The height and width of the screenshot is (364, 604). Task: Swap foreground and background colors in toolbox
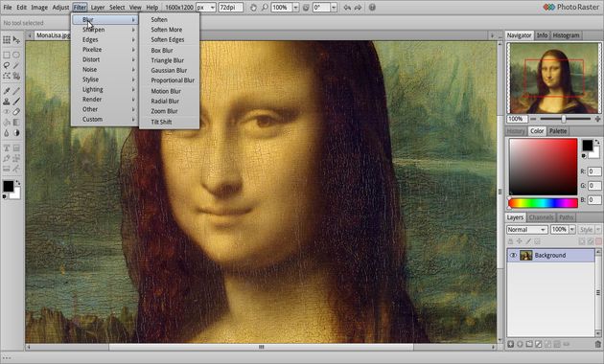[x=17, y=183]
